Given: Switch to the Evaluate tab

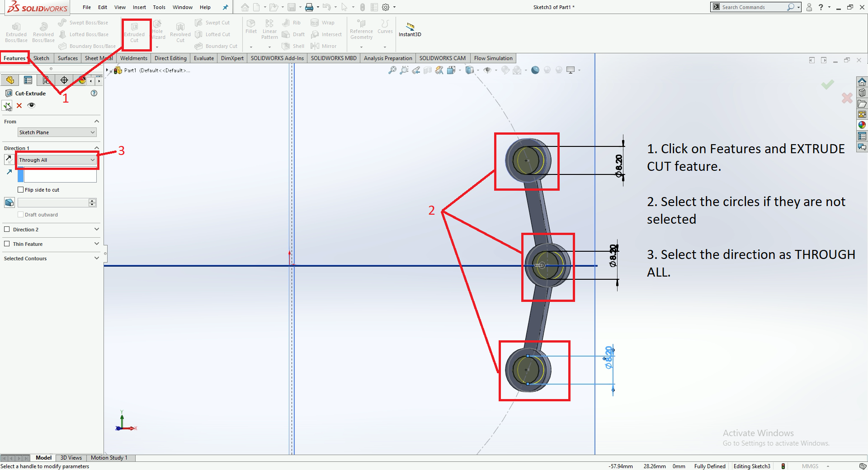Looking at the screenshot, I should pyautogui.click(x=204, y=58).
